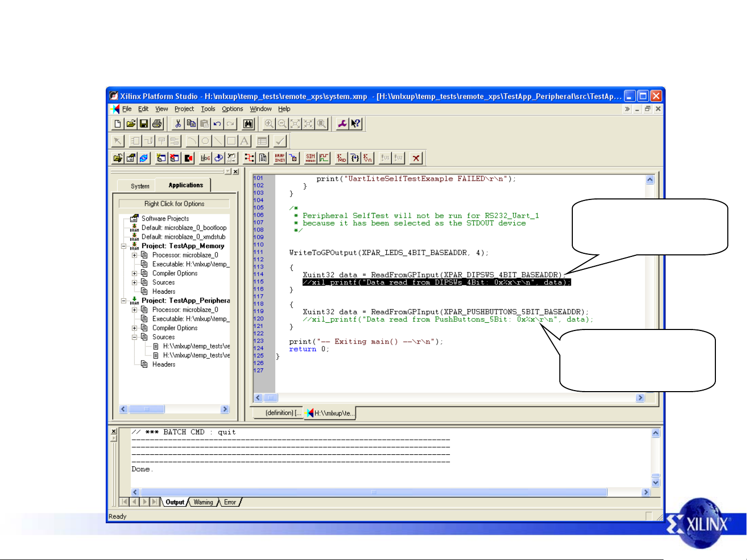The image size is (747, 560).
Task: Click the Zoom In magnifier icon
Action: (269, 124)
